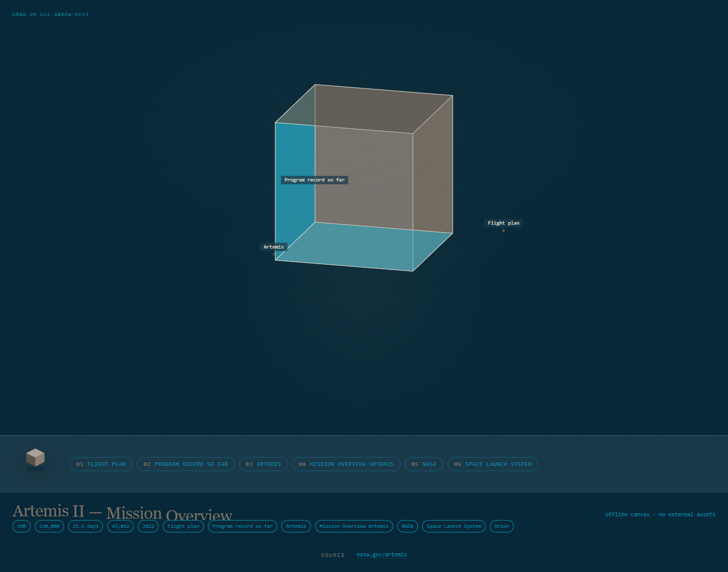Switch to 04 Mission Overview Artemis tab
Screen dimensions: 728x572
[346, 464]
